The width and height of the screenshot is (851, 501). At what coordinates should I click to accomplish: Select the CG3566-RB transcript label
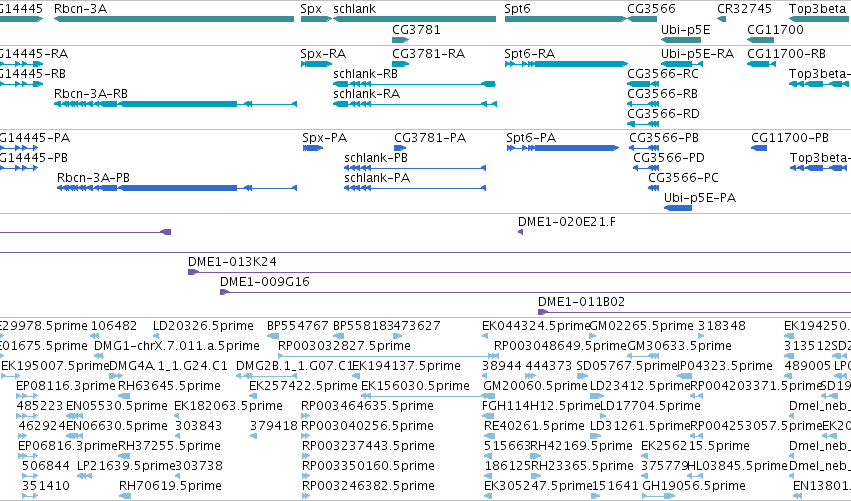coord(662,94)
